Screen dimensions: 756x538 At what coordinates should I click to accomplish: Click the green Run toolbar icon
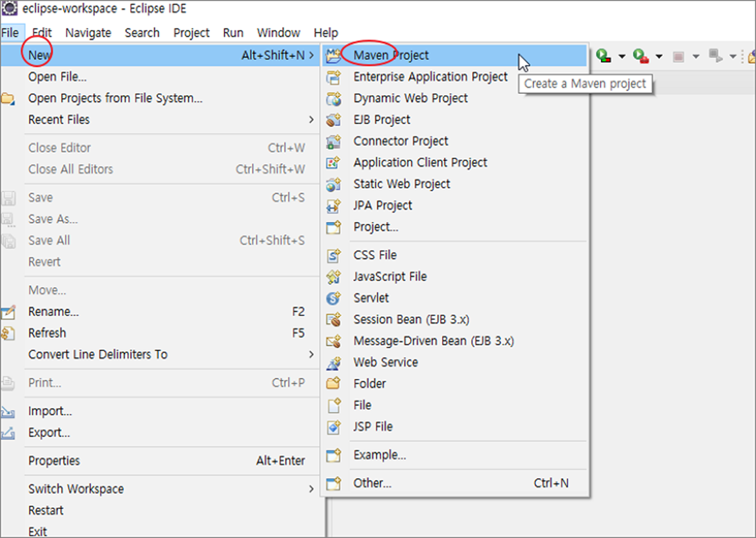point(603,56)
